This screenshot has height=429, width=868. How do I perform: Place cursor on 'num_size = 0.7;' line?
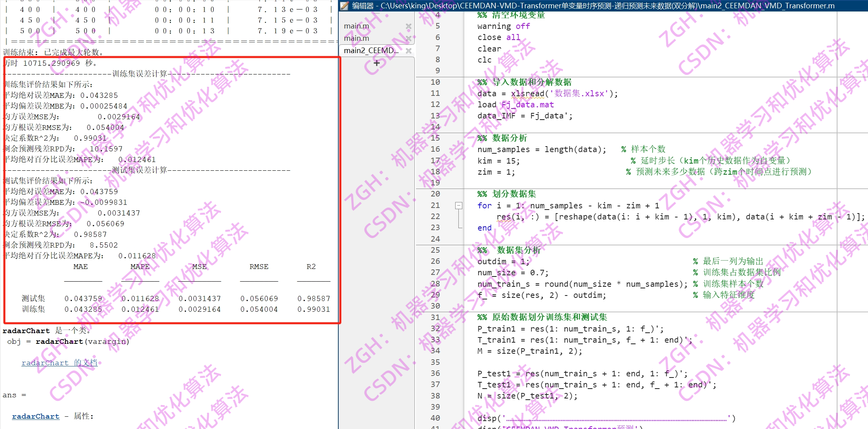coord(513,273)
